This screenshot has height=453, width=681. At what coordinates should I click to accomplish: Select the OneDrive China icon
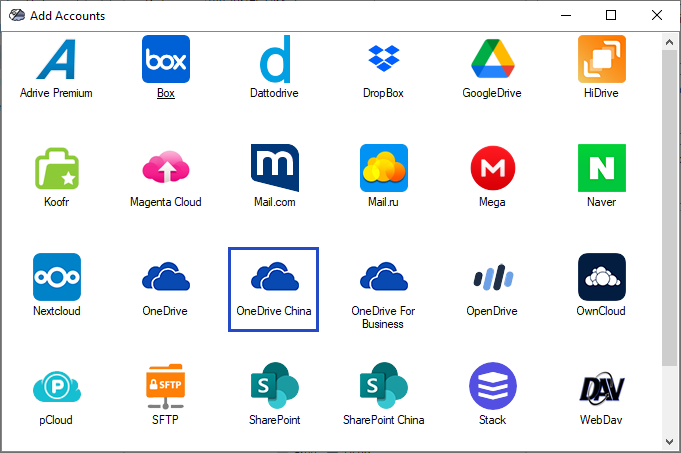(275, 276)
